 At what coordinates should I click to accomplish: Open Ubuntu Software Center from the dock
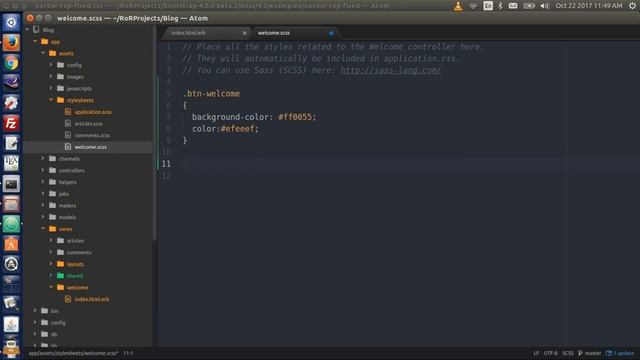tap(11, 244)
